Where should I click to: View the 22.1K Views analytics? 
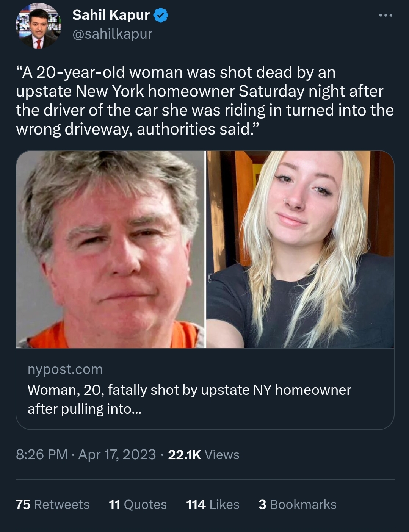point(204,454)
